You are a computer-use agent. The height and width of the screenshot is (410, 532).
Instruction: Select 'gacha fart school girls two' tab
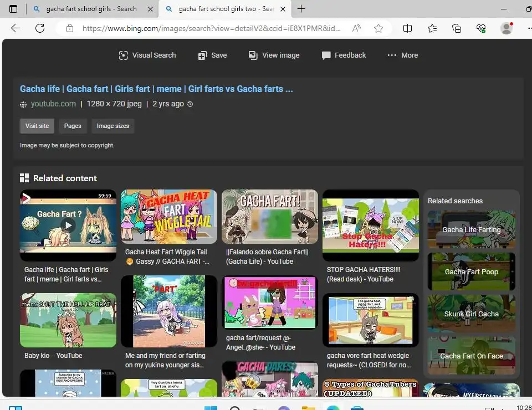(x=224, y=9)
